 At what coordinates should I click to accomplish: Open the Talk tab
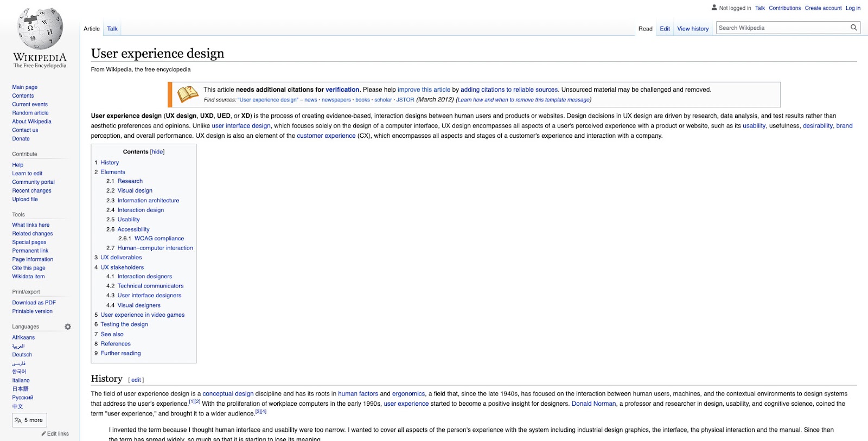112,29
